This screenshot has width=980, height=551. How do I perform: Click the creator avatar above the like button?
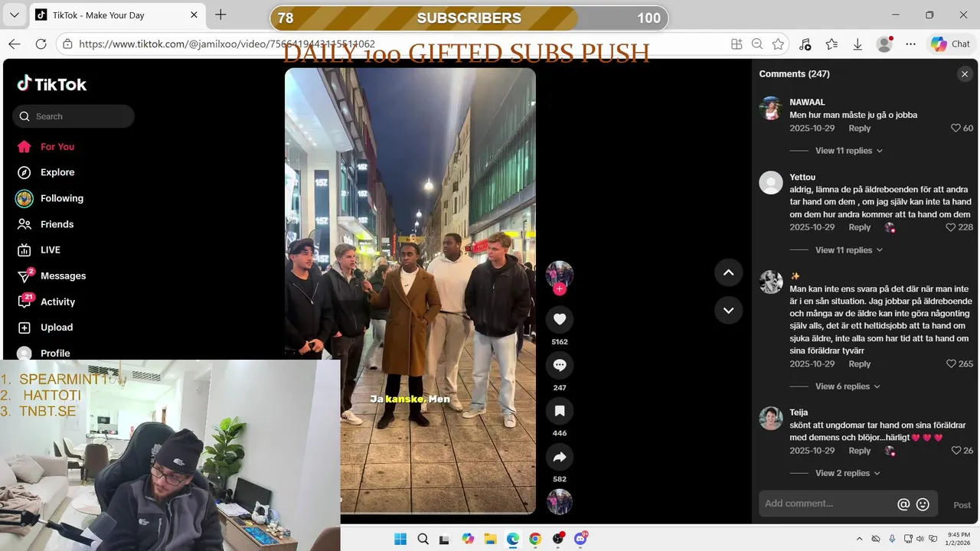(x=559, y=274)
